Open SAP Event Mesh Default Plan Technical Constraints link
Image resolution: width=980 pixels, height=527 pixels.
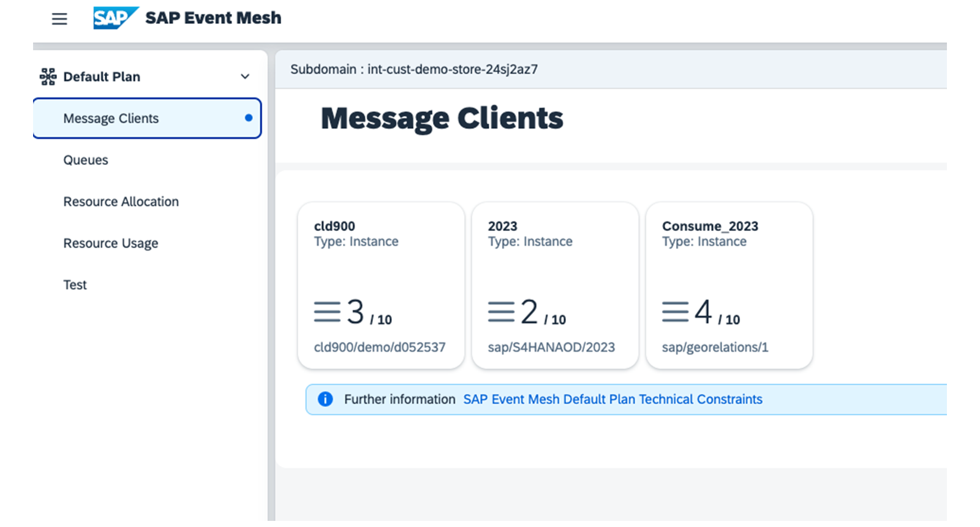pyautogui.click(x=612, y=400)
